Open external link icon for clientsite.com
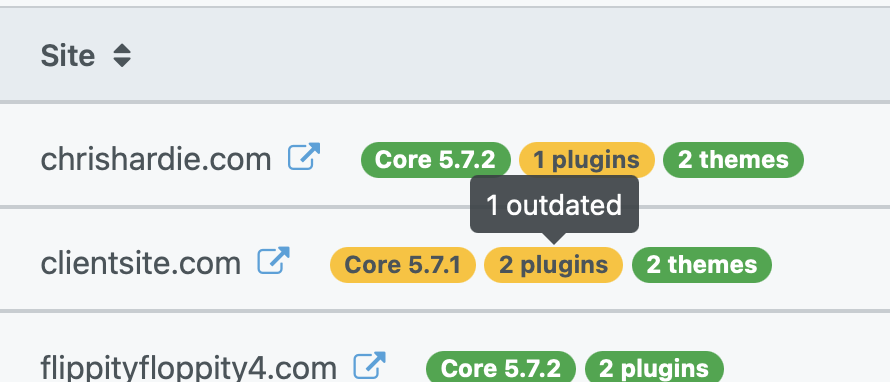Viewport: 890px width, 382px height. point(273,261)
